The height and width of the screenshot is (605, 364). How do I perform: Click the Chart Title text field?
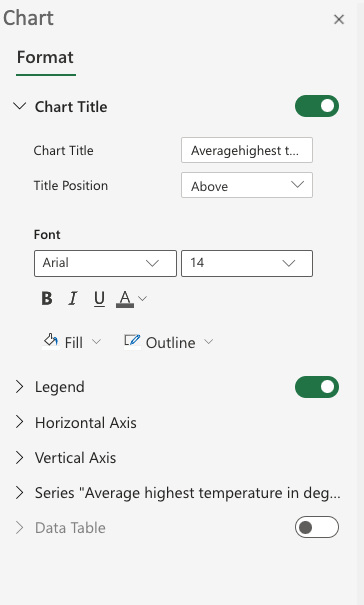[247, 150]
